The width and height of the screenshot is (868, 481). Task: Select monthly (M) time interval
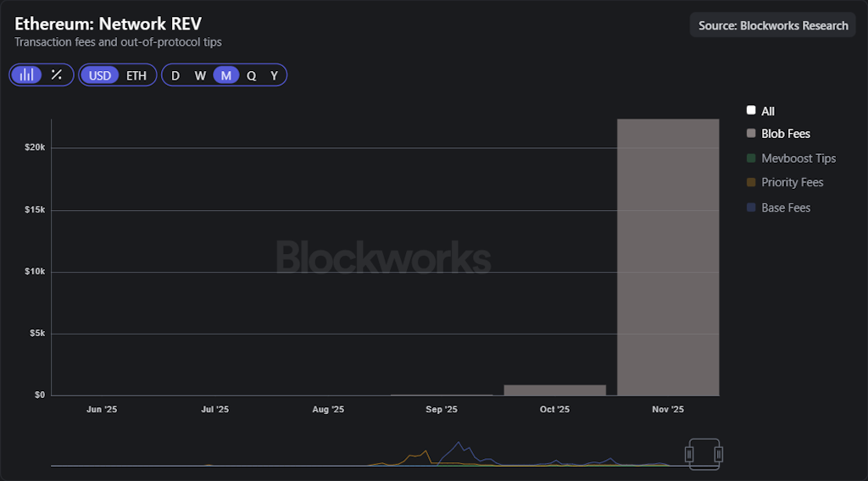[226, 75]
